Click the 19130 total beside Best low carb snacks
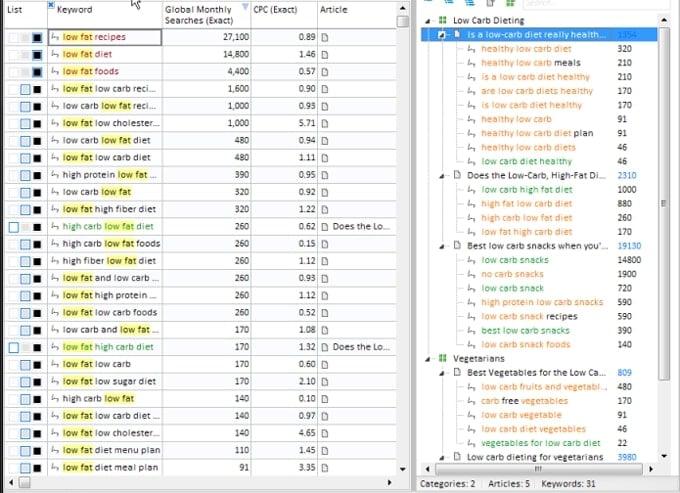The image size is (680, 493). click(629, 246)
